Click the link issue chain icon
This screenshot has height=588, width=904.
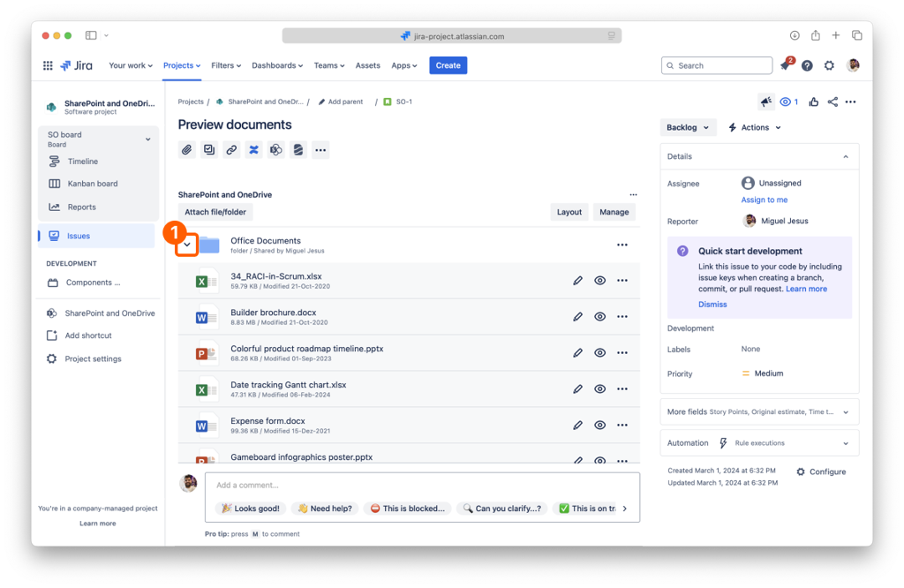(231, 150)
